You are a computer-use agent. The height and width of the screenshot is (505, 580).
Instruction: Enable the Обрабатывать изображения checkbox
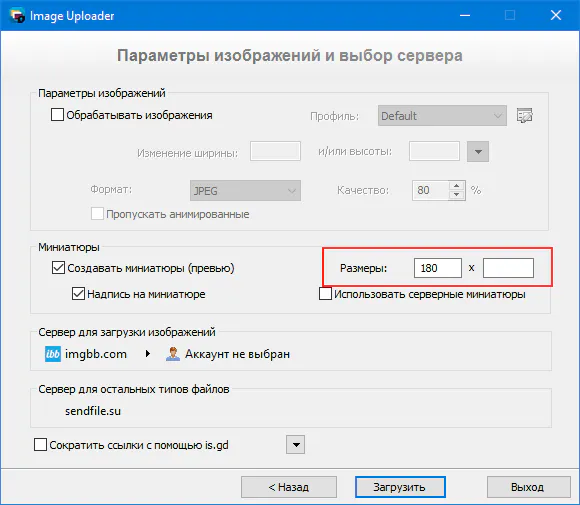point(57,115)
